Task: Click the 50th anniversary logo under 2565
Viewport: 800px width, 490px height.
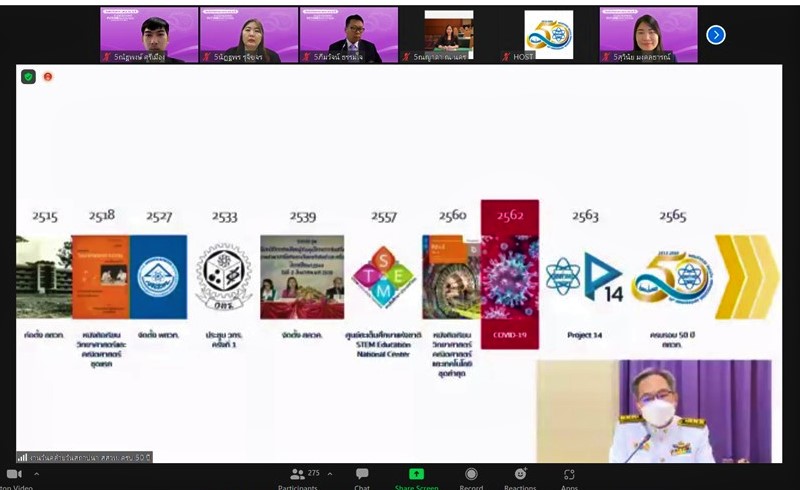Action: pyautogui.click(x=672, y=277)
